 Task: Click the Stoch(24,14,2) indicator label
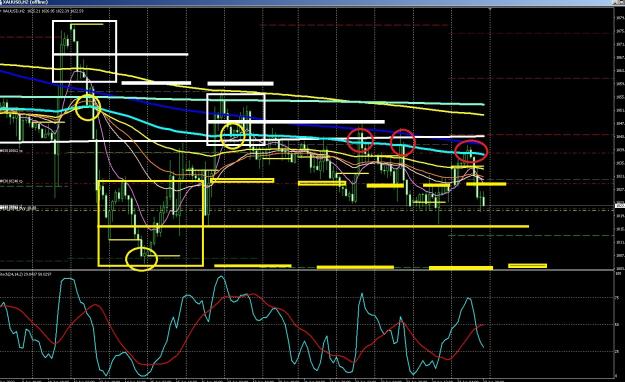pyautogui.click(x=26, y=274)
